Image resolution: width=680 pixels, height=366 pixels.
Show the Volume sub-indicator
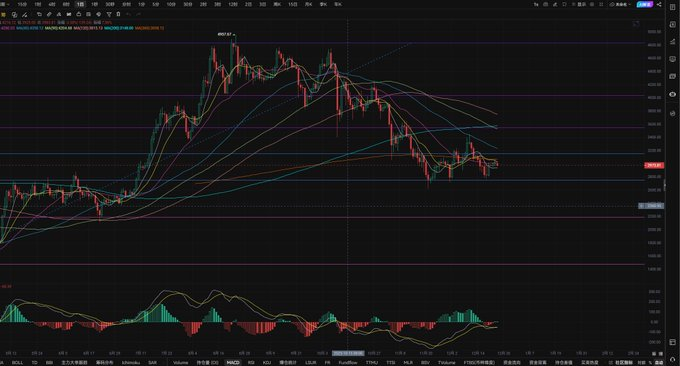(x=180, y=363)
